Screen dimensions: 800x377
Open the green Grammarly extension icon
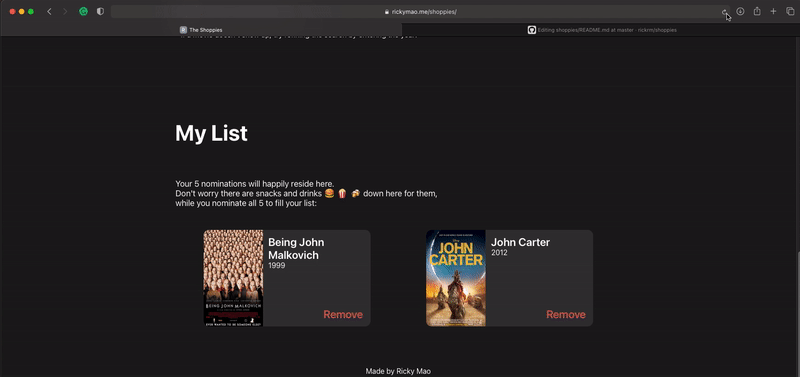tap(83, 12)
